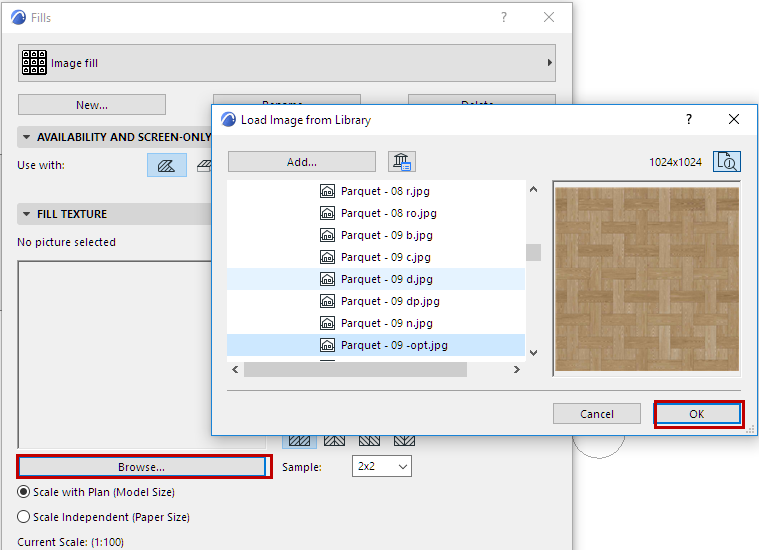Viewport: 759px width, 550px height.
Task: Collapse the Fill Texture section
Action: tap(27, 214)
